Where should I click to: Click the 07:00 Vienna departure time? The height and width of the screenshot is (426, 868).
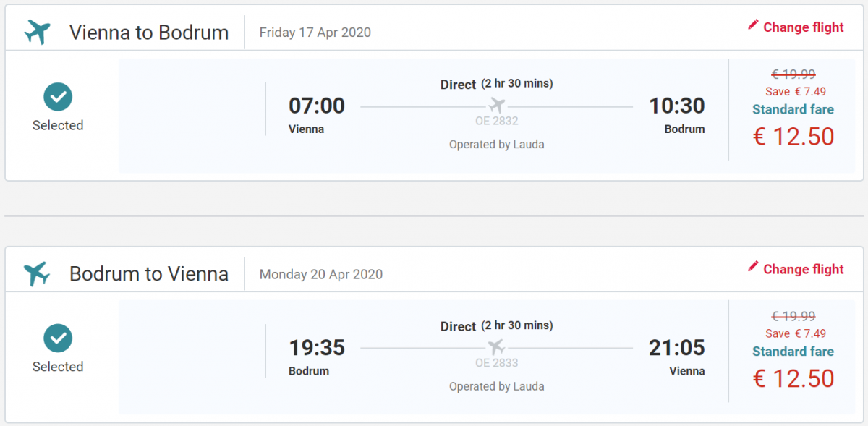tap(317, 106)
